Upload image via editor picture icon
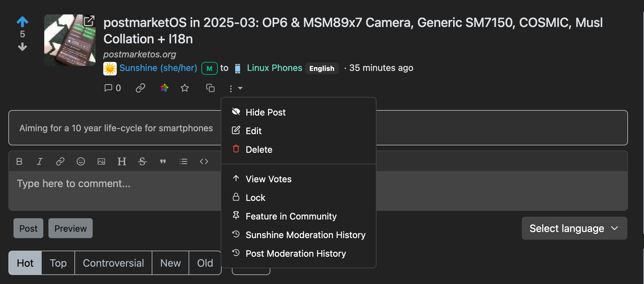Viewport: 644px width, 284px height. 101,161
